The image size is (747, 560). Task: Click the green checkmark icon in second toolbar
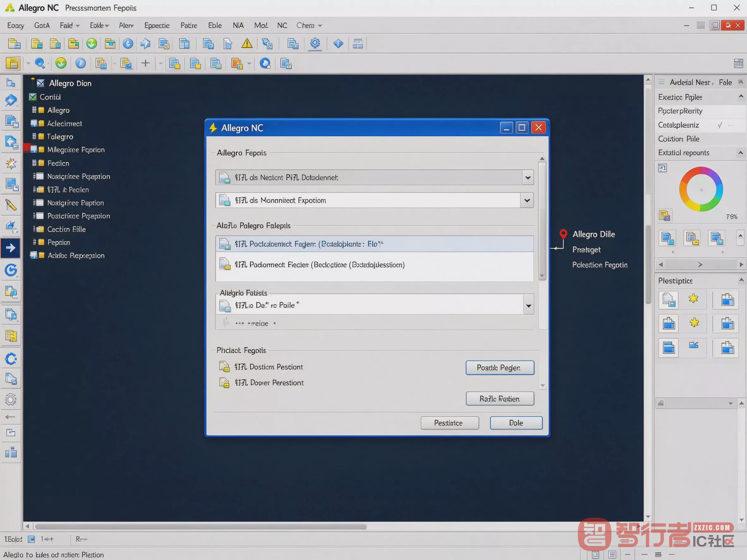coord(61,63)
